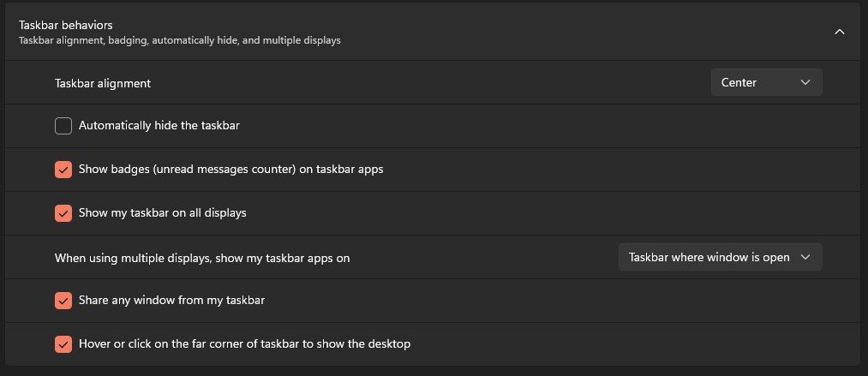Image resolution: width=868 pixels, height=376 pixels.
Task: Click the Taskbar behaviors section header title
Action: 65,25
